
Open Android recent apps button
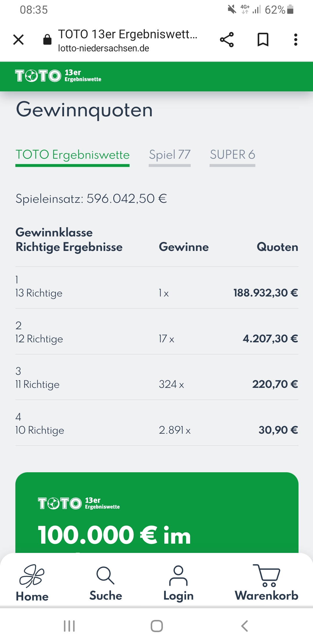(x=69, y=626)
